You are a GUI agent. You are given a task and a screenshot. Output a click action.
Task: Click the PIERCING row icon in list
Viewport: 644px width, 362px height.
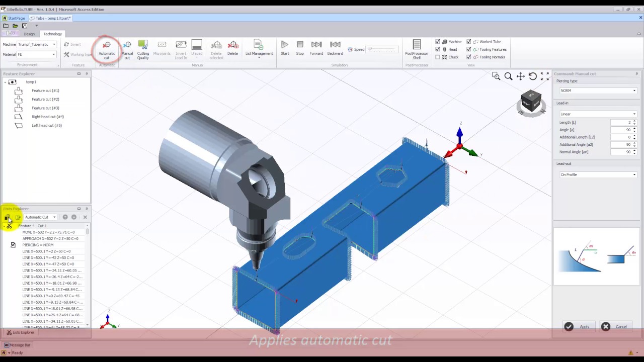click(x=13, y=245)
